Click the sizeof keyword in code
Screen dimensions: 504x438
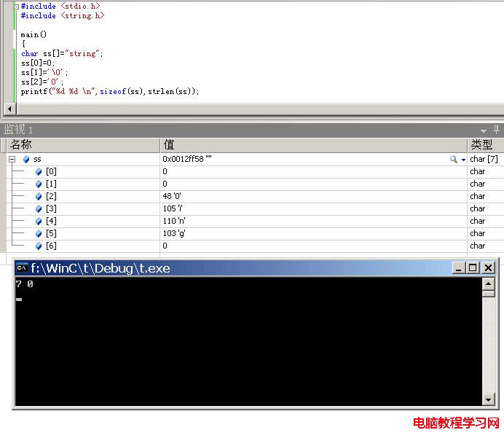(113, 92)
